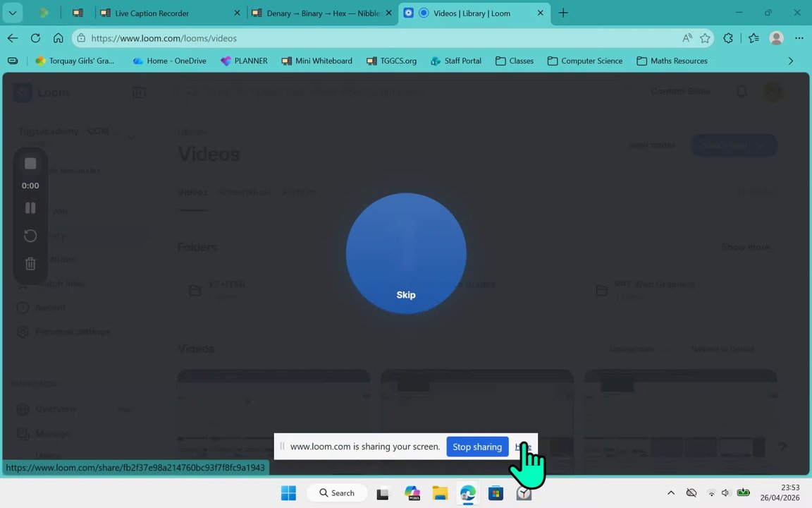Open the browser tab list dropdown

[x=13, y=13]
